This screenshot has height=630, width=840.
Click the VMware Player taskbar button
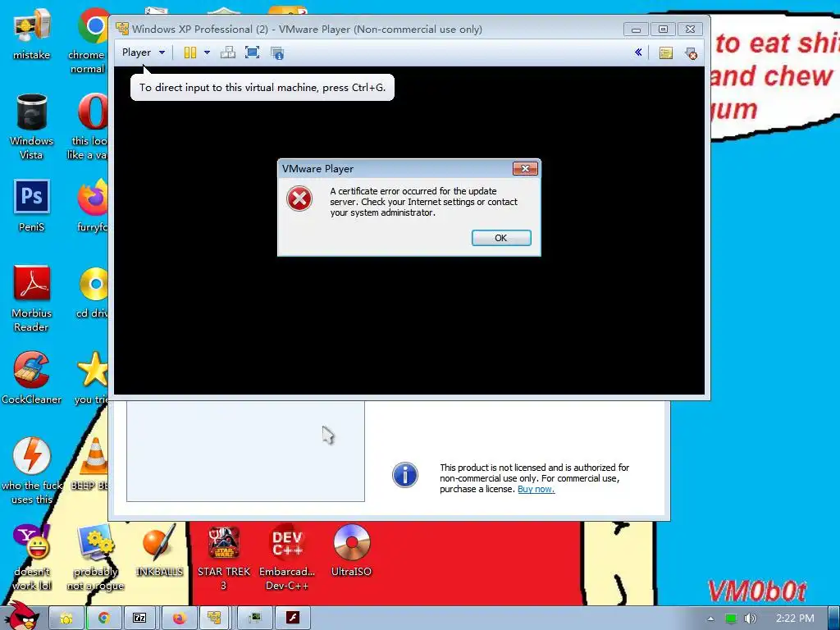coord(215,619)
